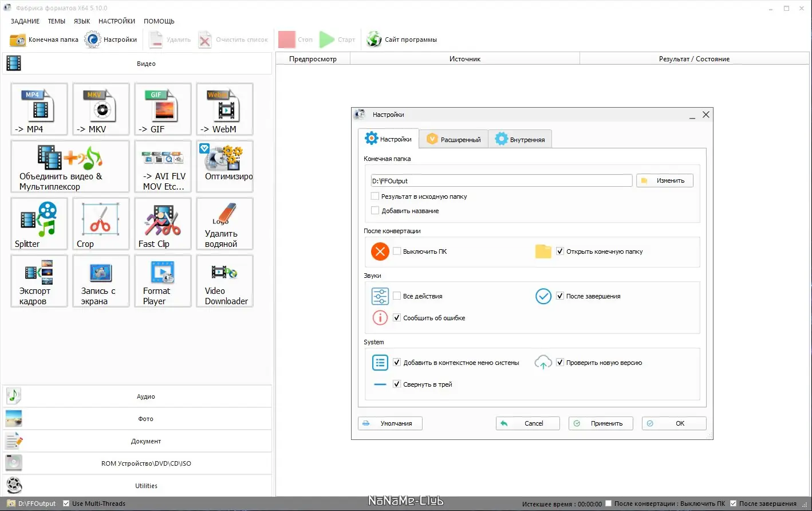Screen dimensions: 812x511
Task: Launch the Fast Clip tool
Action: pos(163,223)
